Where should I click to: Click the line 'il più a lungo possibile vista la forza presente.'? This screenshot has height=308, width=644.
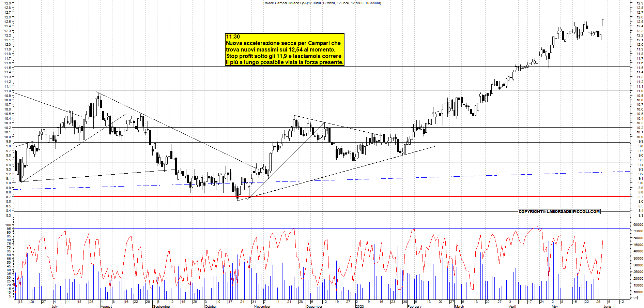coord(285,62)
